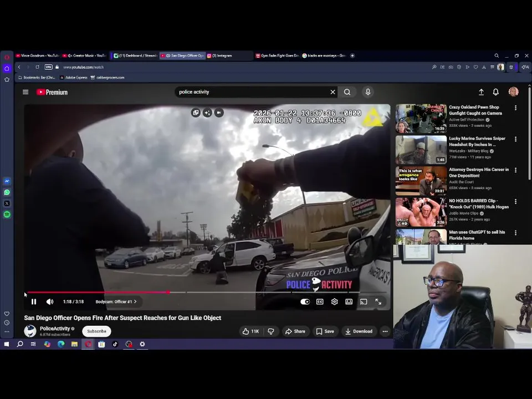This screenshot has width=532, height=399.
Task: Open Messenger in the Opera sidebar
Action: 7,181
